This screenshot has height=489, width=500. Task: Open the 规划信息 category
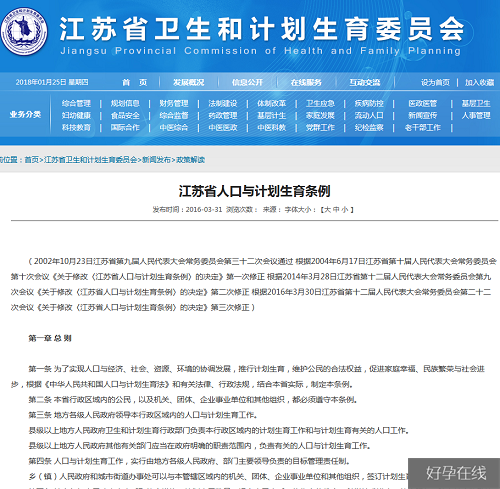125,104
